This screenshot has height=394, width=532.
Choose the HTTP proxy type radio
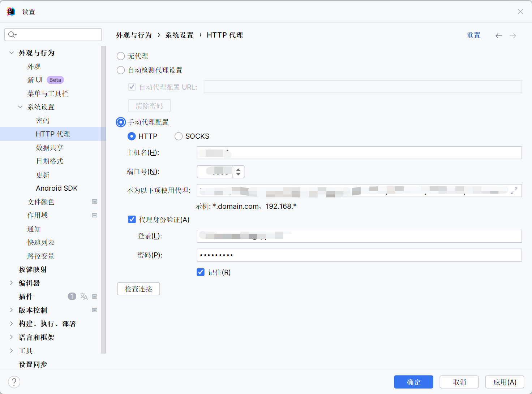pyautogui.click(x=132, y=136)
